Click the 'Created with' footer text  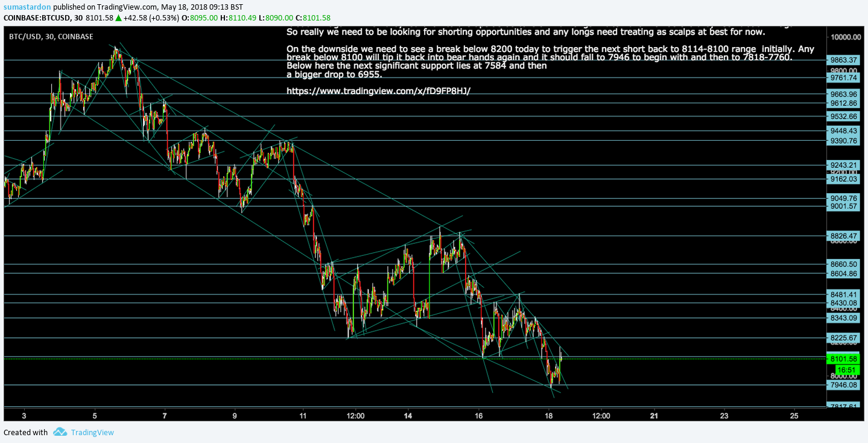point(25,432)
